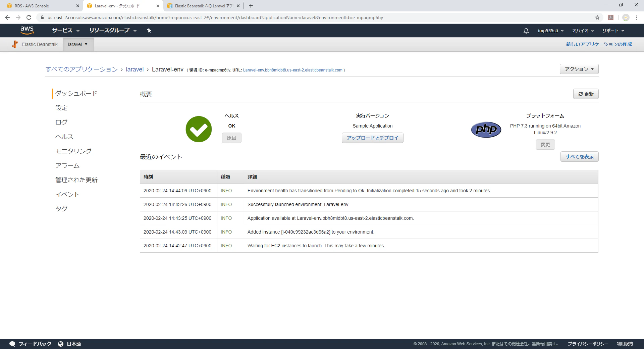
Task: Click the globe language icon in footer
Action: pyautogui.click(x=61, y=344)
